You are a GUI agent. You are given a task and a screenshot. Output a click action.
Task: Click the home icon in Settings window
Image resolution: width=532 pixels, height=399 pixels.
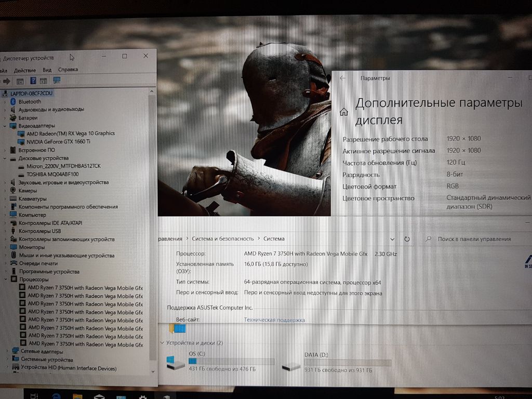click(x=343, y=112)
